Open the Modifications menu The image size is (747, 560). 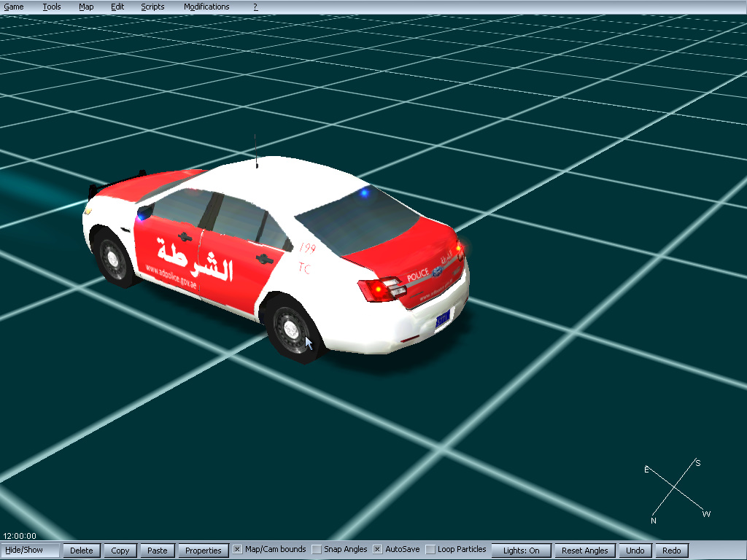206,7
